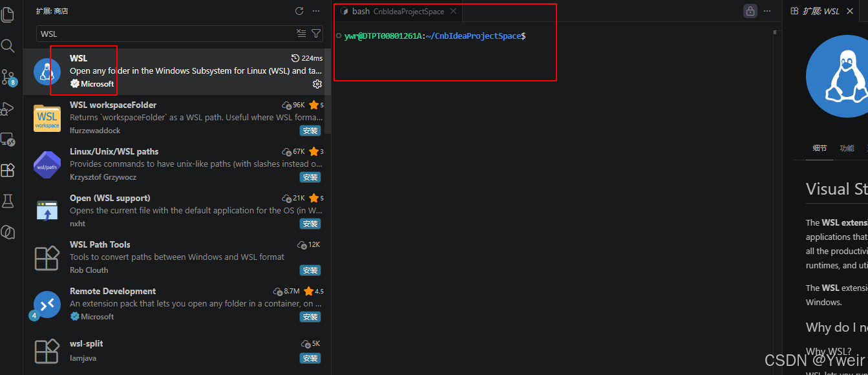This screenshot has height=375, width=868.
Task: Close the bash terminal tab
Action: 453,11
